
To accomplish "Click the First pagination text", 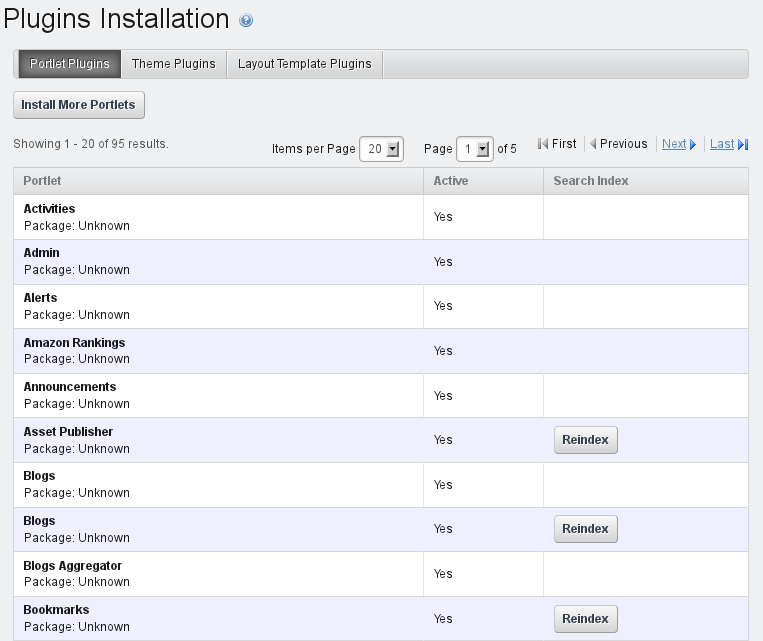I will tap(564, 144).
